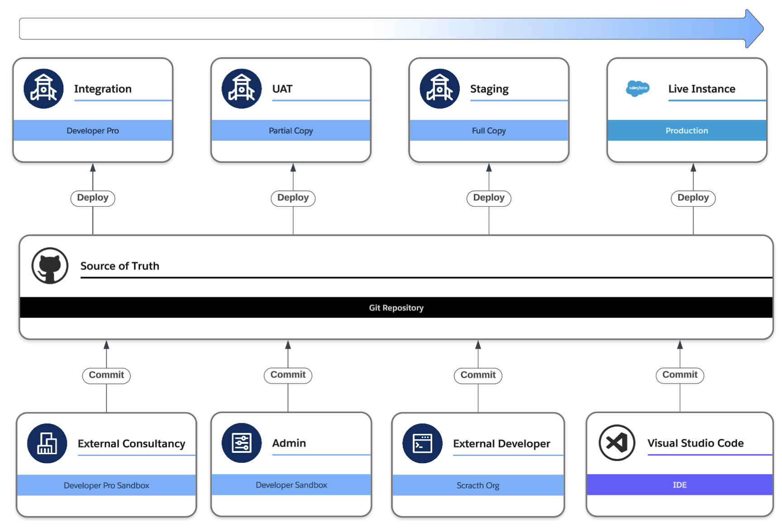Viewport: 782px width, 532px height.
Task: Click the Admin settings sliders icon
Action: 242,443
